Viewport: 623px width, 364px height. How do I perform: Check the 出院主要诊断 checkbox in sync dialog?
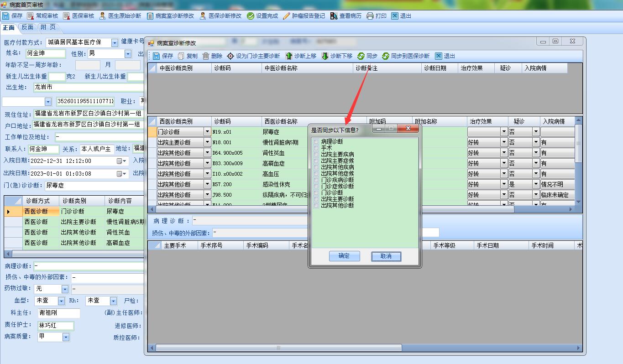(x=316, y=199)
